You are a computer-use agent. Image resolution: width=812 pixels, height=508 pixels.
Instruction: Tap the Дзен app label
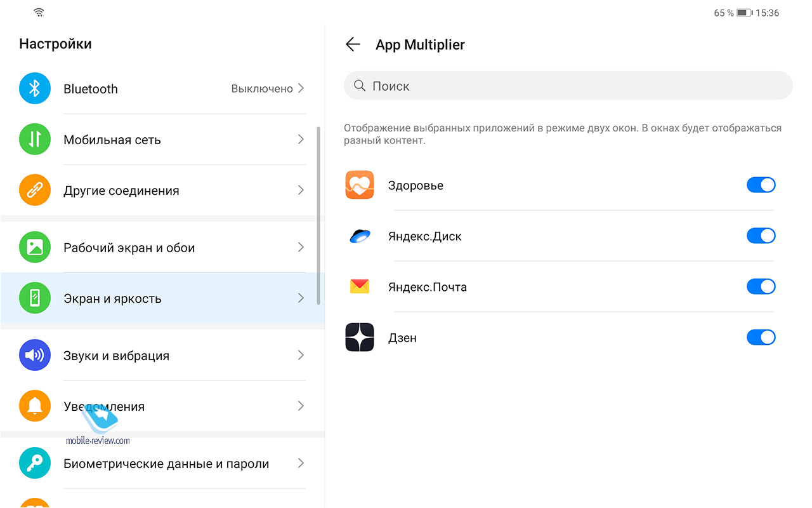pos(402,338)
